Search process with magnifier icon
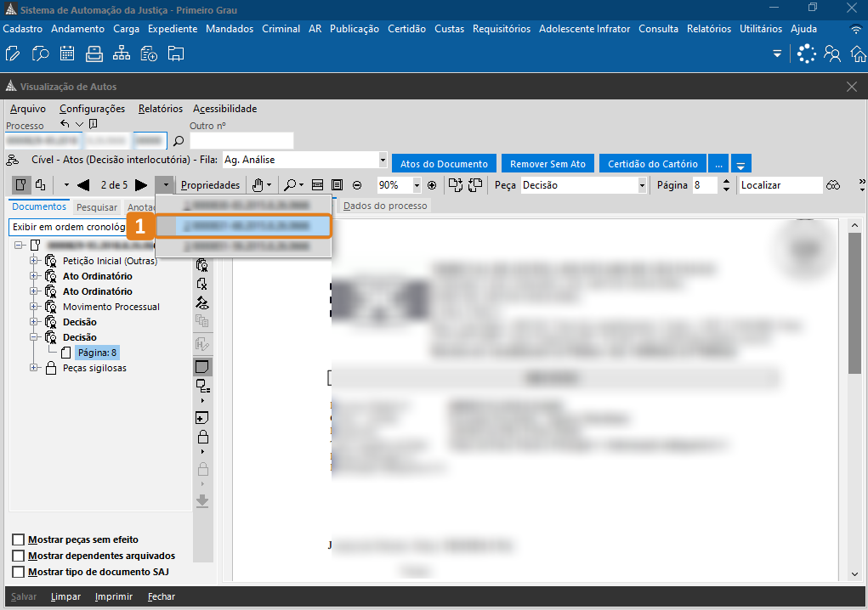The width and height of the screenshot is (868, 610). tap(179, 141)
